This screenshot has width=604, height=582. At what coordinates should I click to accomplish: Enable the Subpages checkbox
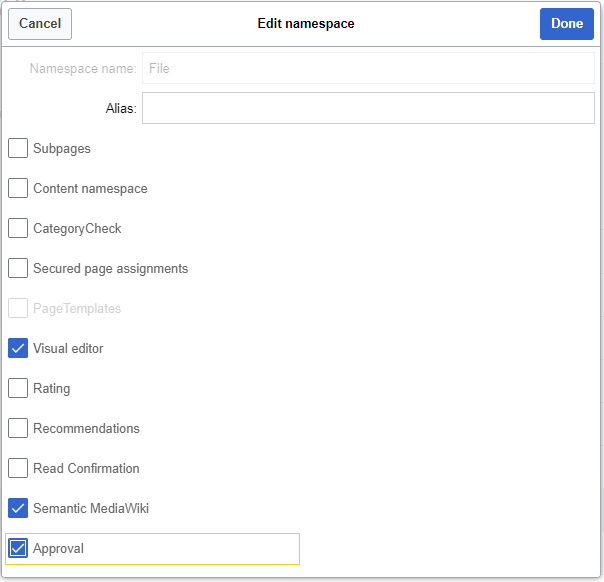pos(18,148)
